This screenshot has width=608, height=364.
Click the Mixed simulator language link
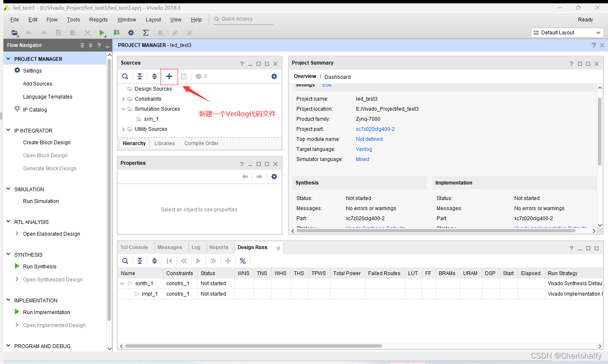click(362, 159)
